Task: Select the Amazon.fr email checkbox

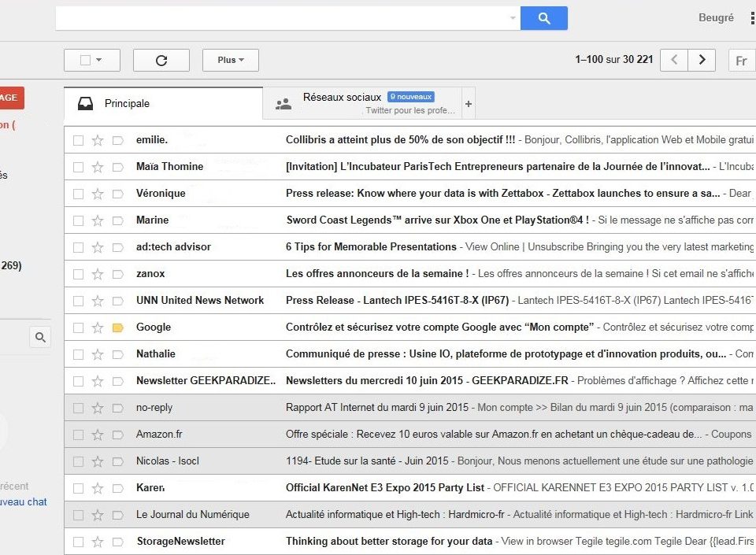Action: coord(78,435)
